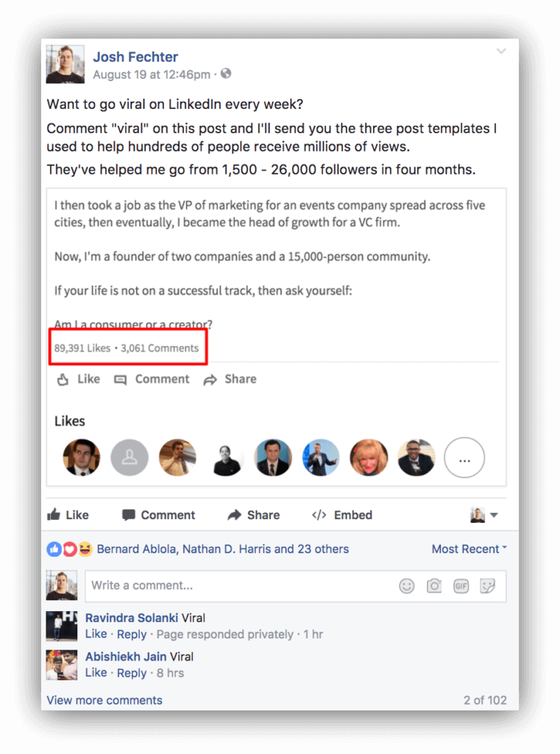560x754 pixels.
Task: Open the sticker icon in comment box
Action: tap(487, 585)
